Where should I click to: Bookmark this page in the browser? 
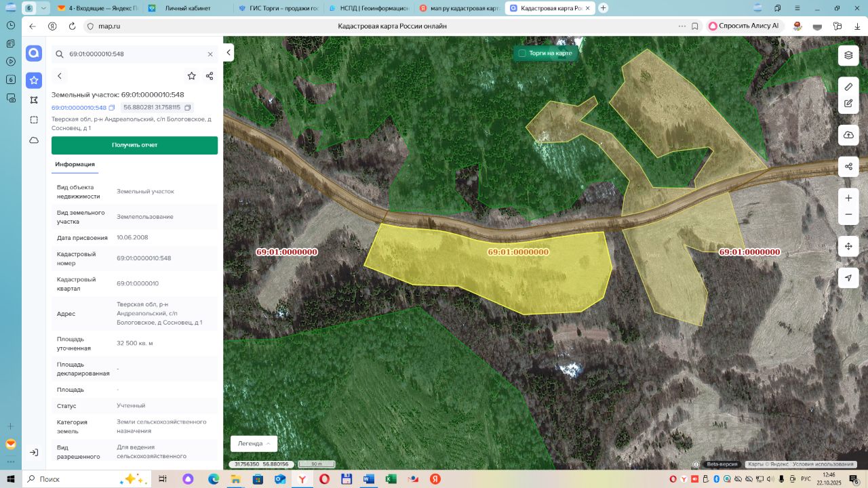[695, 26]
